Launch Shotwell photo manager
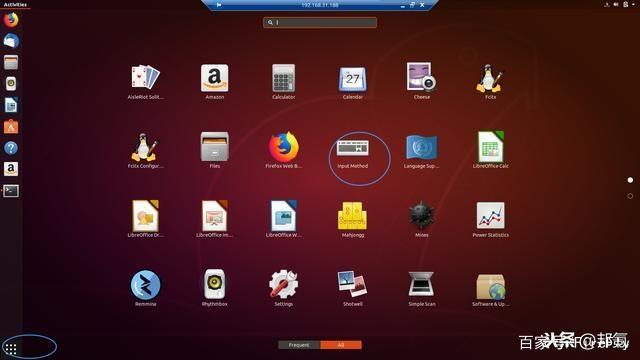This screenshot has width=640, height=360. coord(353,288)
